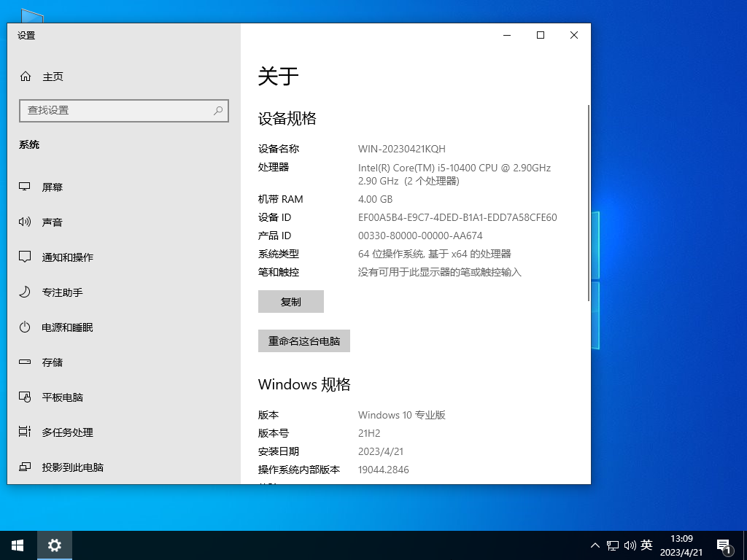Viewport: 747px width, 560px height.
Task: Click the 英 language indicator
Action: [646, 545]
